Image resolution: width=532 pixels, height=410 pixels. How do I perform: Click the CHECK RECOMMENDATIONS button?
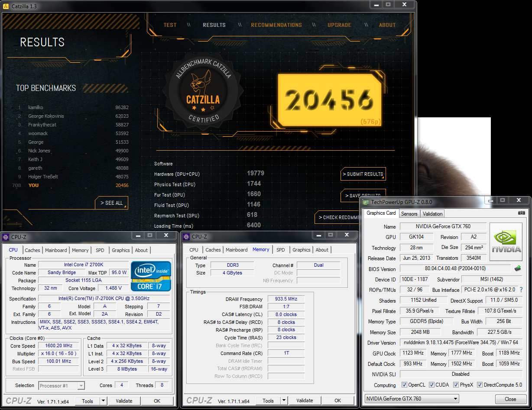click(338, 217)
